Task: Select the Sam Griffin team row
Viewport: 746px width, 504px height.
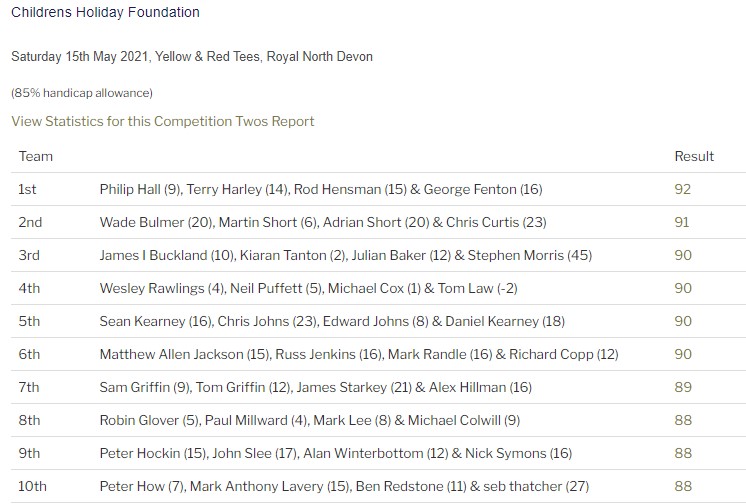Action: (x=378, y=387)
